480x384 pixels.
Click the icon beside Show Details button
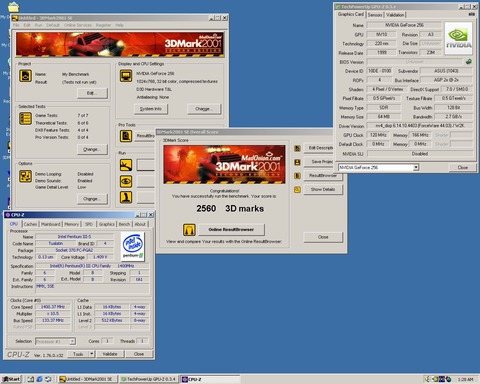pos(297,190)
